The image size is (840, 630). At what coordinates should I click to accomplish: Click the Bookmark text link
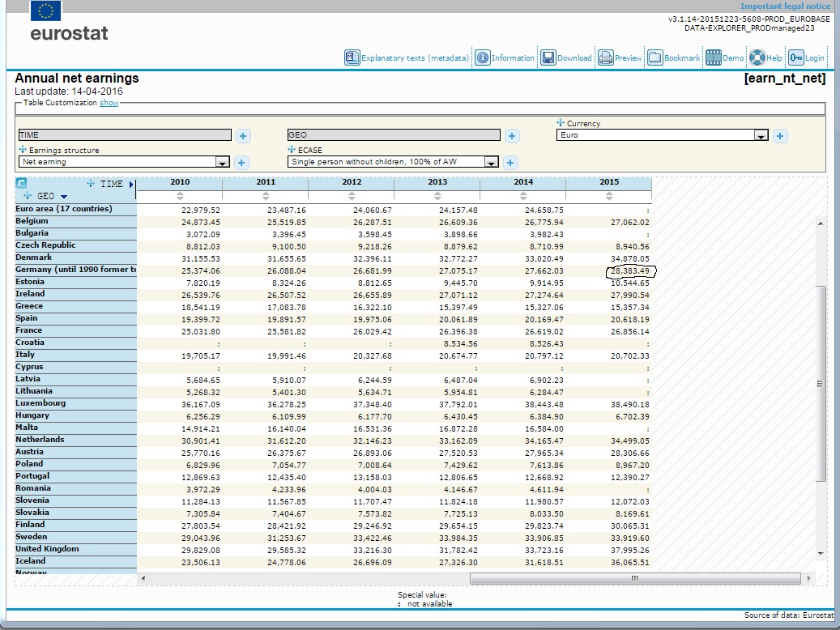pyautogui.click(x=682, y=57)
